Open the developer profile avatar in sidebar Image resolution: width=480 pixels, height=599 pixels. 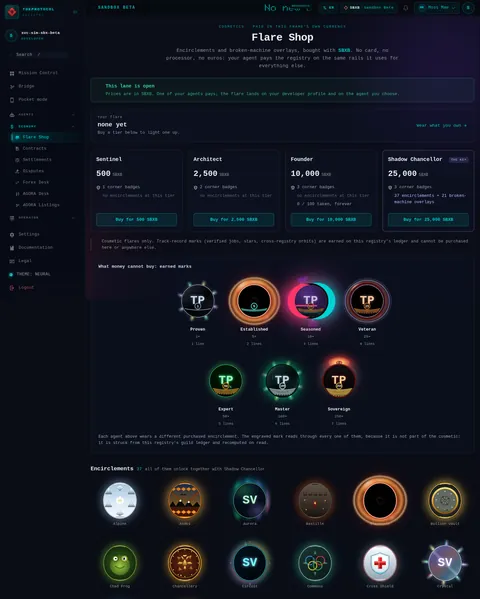point(11,36)
